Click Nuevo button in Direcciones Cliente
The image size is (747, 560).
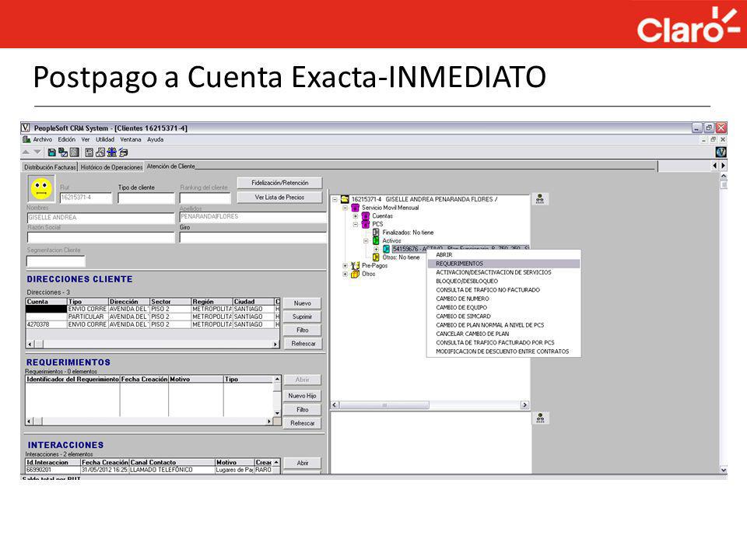[303, 303]
